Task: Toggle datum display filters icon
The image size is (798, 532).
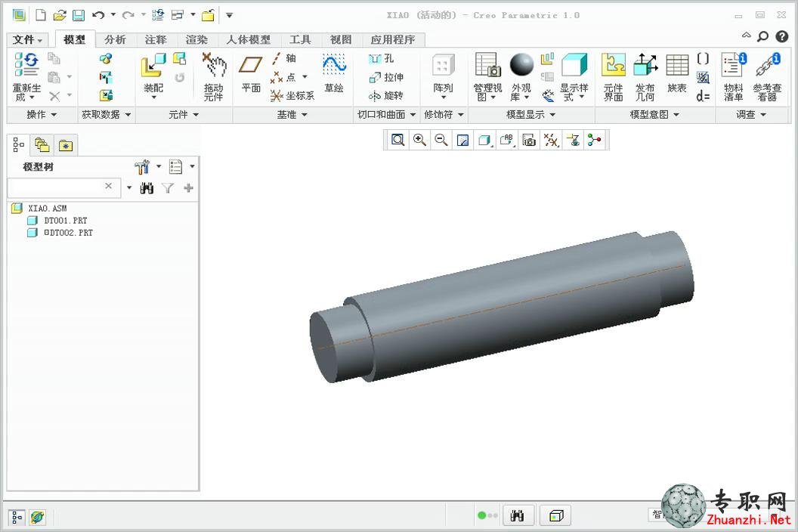Action: pos(551,140)
